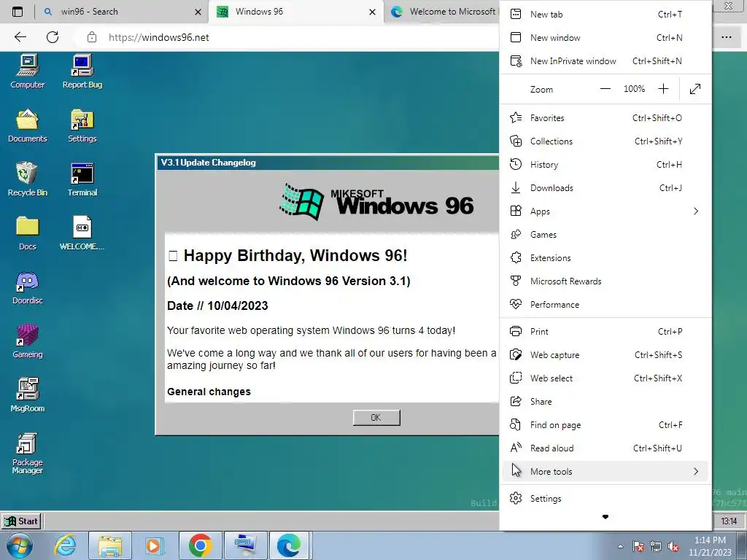747x560 pixels.
Task: Open Games from the menu
Action: click(x=605, y=234)
